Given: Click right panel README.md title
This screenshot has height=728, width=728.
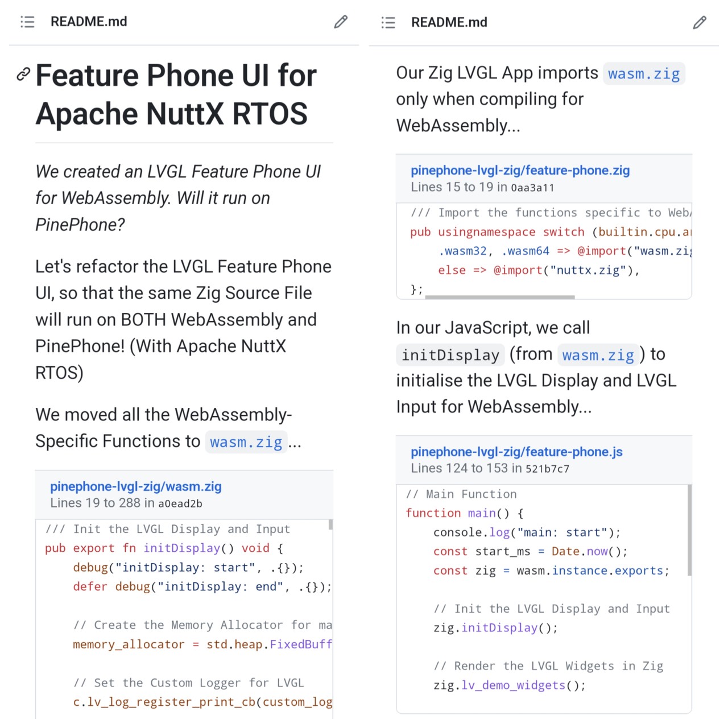Looking at the screenshot, I should pos(449,22).
